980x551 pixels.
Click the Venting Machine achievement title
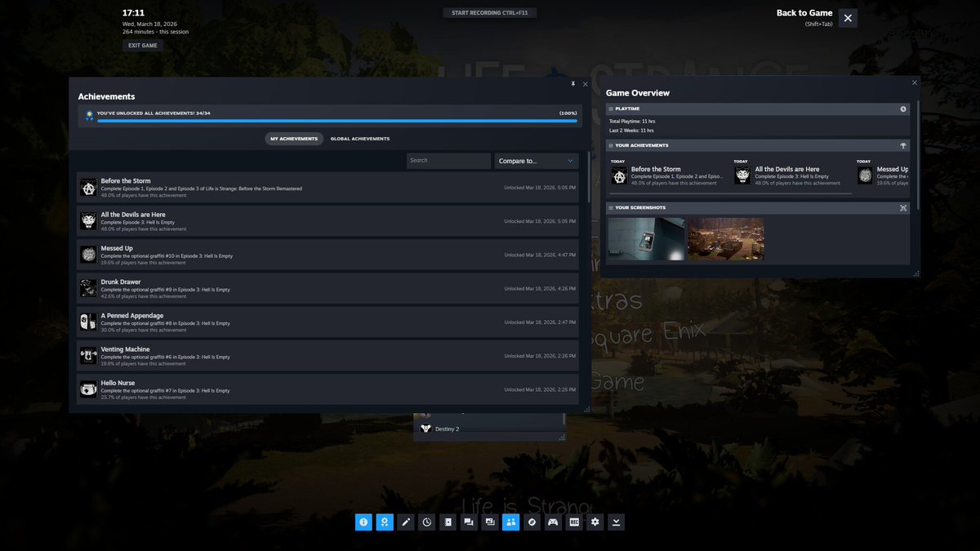125,349
